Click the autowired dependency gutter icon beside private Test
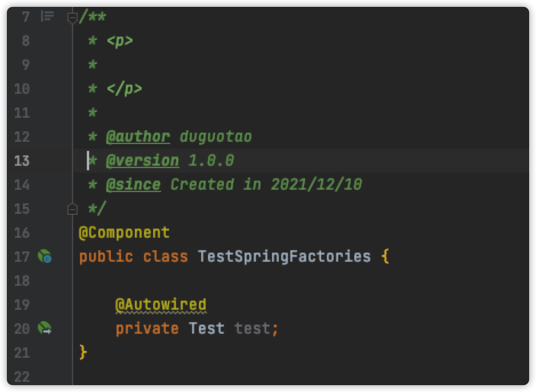536x392 pixels. point(45,328)
